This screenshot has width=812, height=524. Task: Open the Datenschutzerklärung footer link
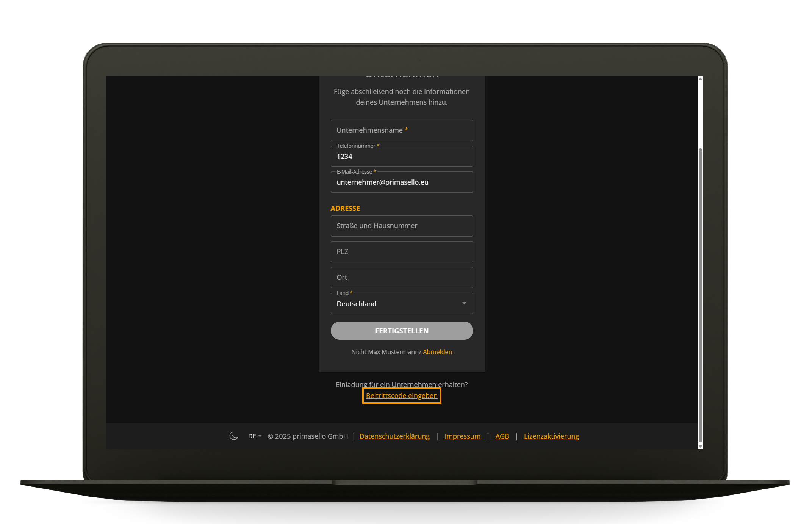[x=394, y=436]
